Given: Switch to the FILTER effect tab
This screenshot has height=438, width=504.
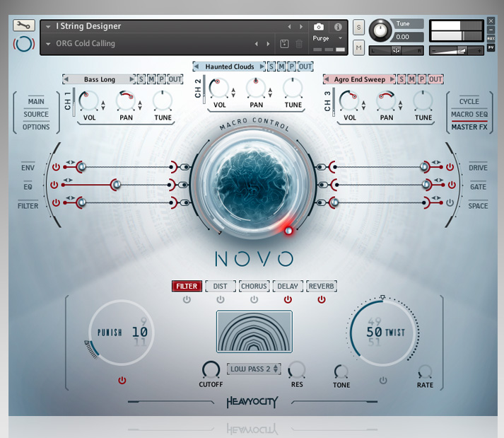Looking at the screenshot, I should point(187,286).
